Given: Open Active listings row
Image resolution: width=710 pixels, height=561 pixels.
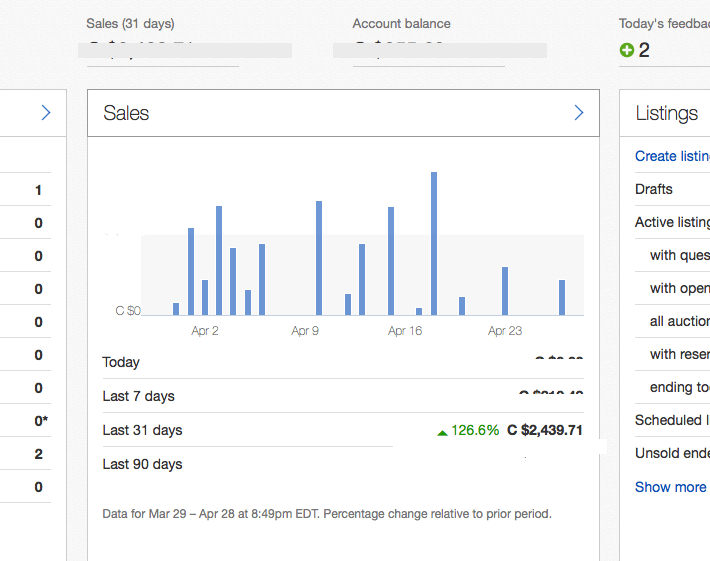Looking at the screenshot, I should 672,222.
